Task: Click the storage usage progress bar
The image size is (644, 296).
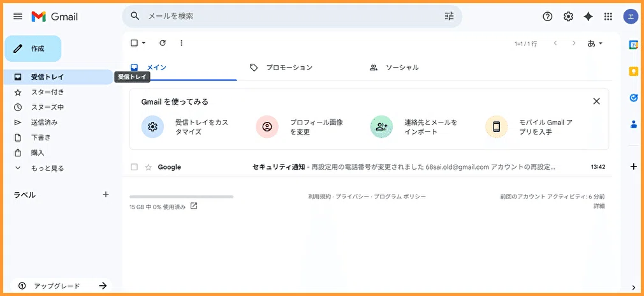Action: tap(181, 196)
